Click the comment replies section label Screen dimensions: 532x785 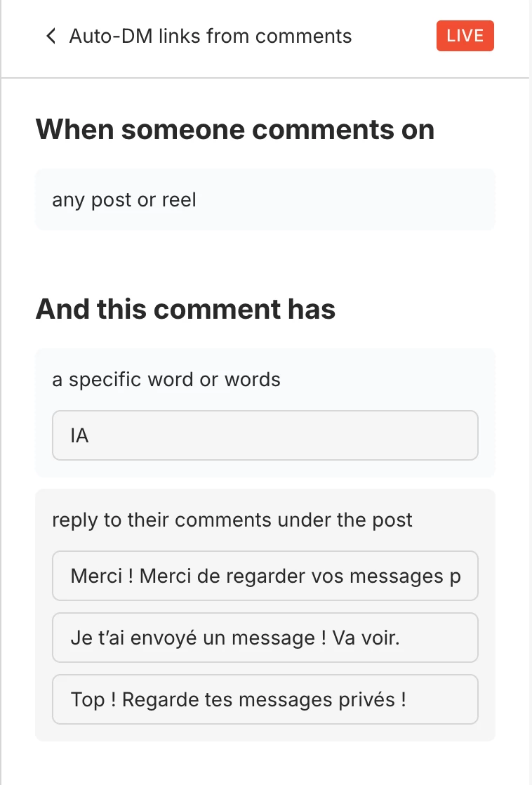click(x=232, y=520)
